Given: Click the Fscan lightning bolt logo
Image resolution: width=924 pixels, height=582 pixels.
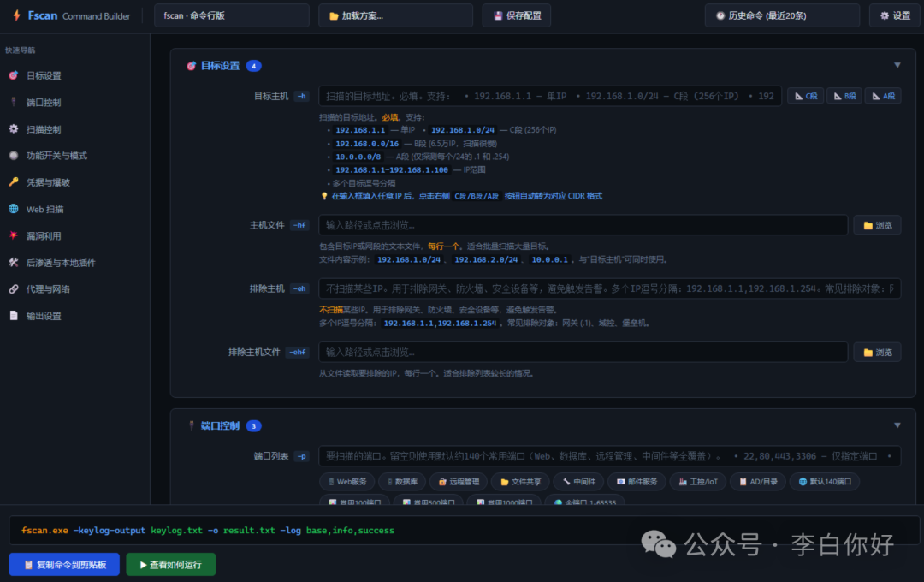Looking at the screenshot, I should coord(16,15).
